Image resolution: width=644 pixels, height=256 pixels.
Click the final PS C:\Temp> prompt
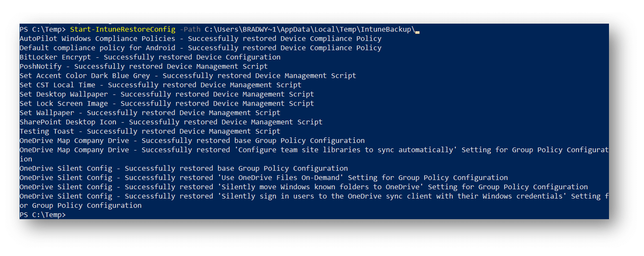coord(43,215)
